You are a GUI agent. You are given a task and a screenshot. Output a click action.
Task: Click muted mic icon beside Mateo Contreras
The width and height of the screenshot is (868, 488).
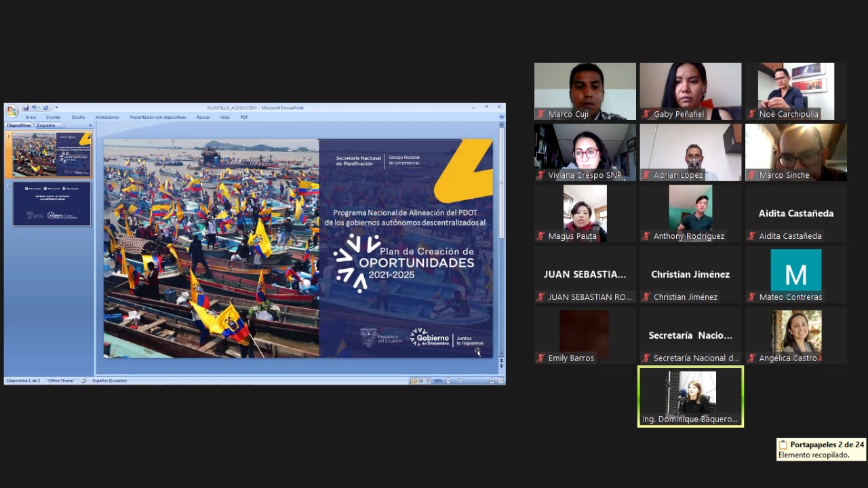(752, 297)
